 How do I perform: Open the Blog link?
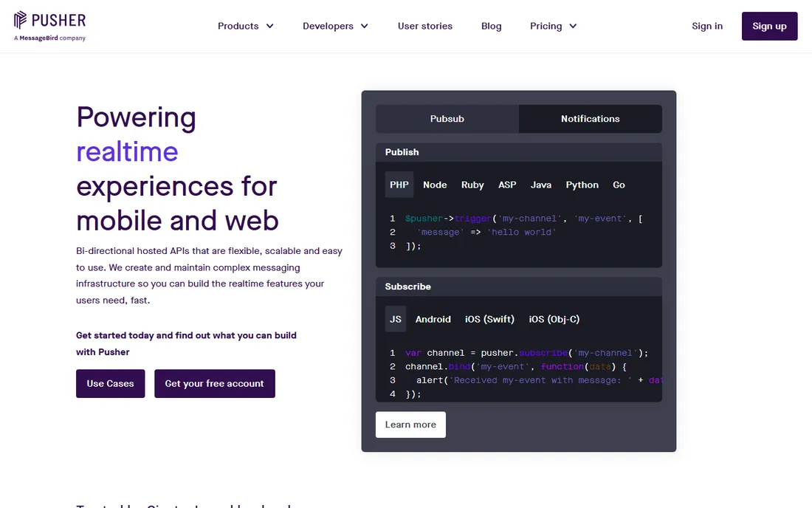point(491,26)
